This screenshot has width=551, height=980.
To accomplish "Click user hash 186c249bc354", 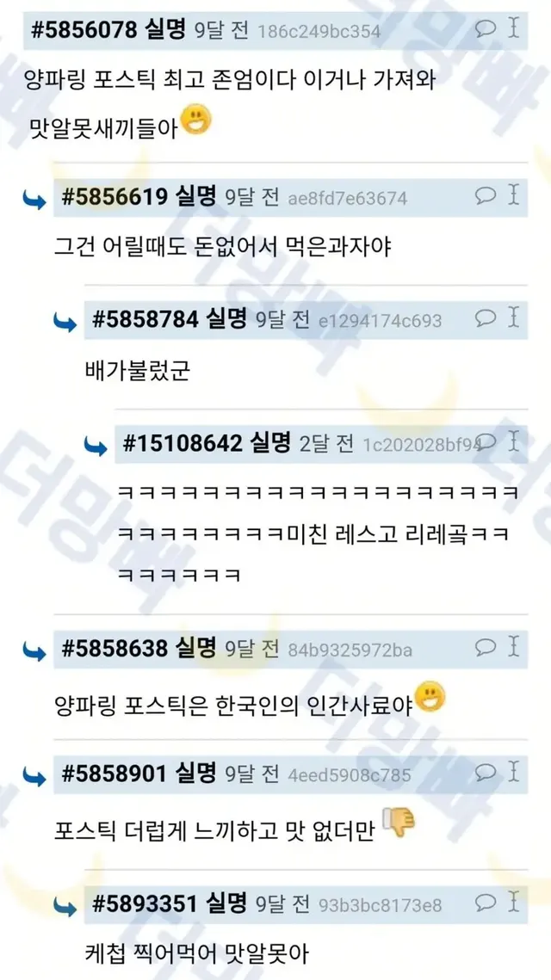I will pyautogui.click(x=319, y=31).
